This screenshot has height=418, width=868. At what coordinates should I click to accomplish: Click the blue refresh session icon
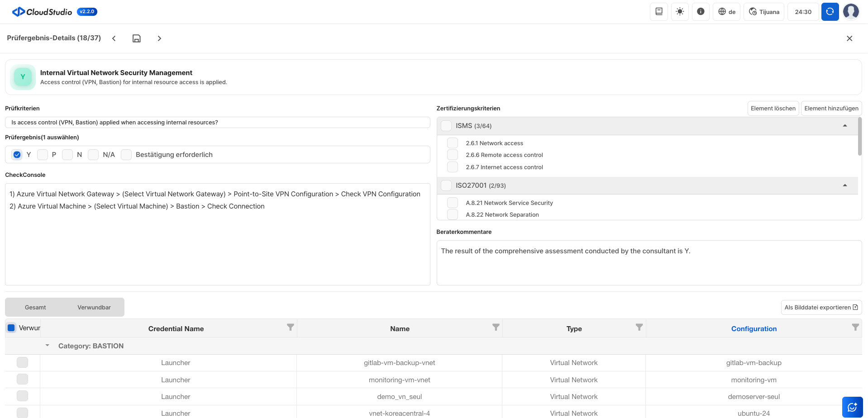830,12
